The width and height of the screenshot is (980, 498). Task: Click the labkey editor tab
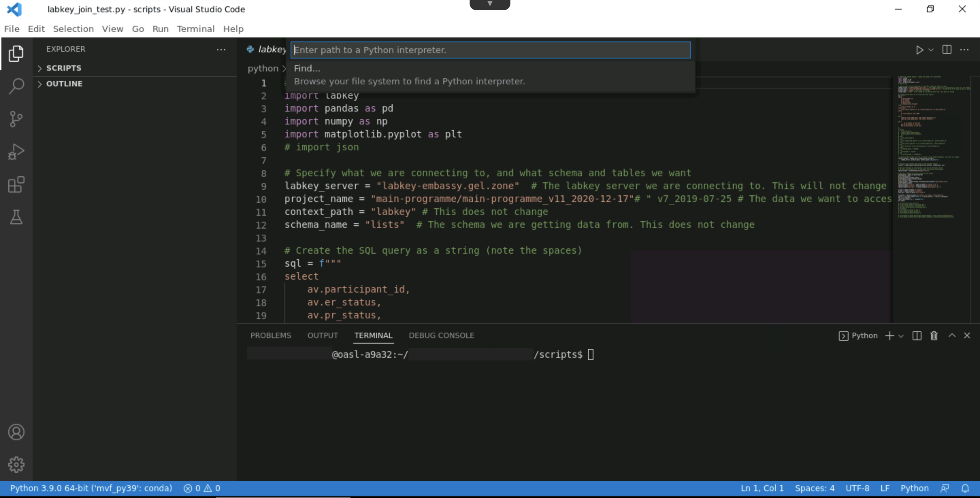(266, 49)
